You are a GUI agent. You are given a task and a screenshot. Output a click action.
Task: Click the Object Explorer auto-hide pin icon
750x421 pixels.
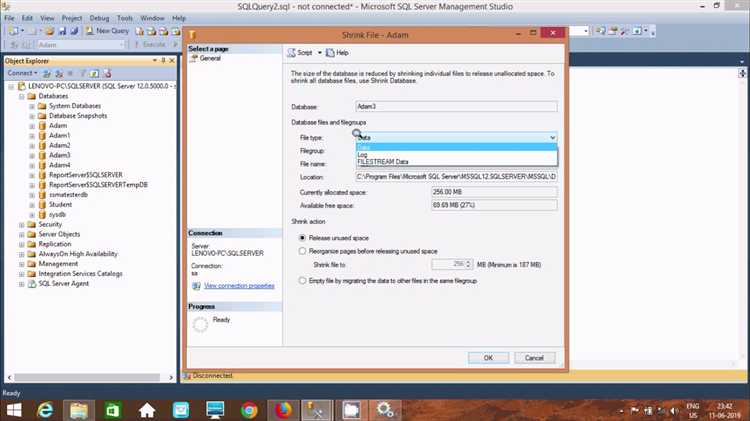tap(163, 61)
